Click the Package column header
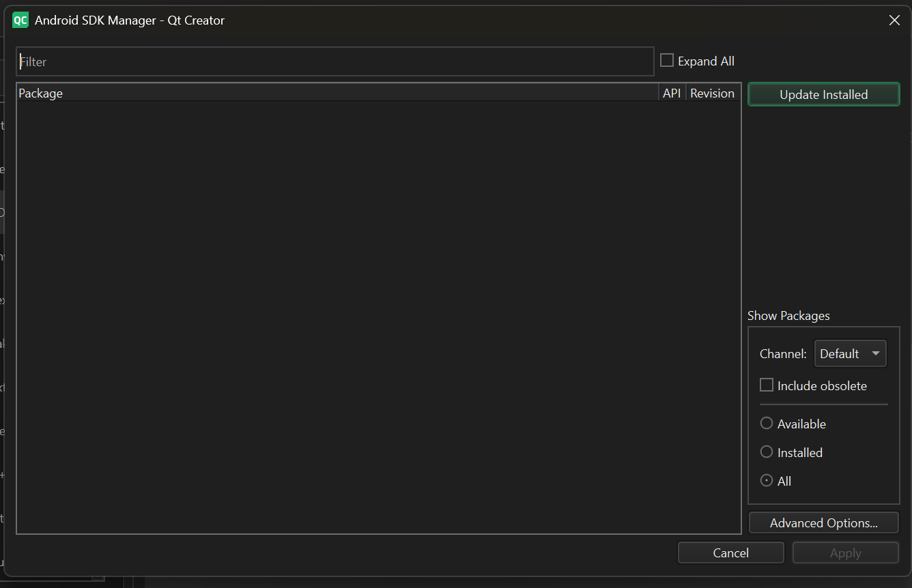This screenshot has height=588, width=912. (x=338, y=93)
